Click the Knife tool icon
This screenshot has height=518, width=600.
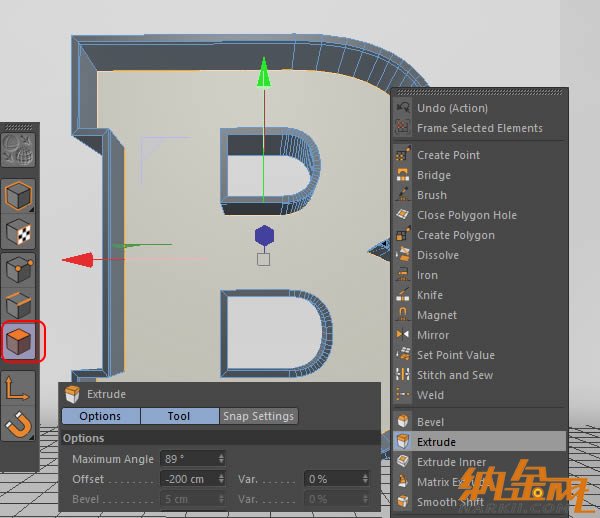click(403, 295)
